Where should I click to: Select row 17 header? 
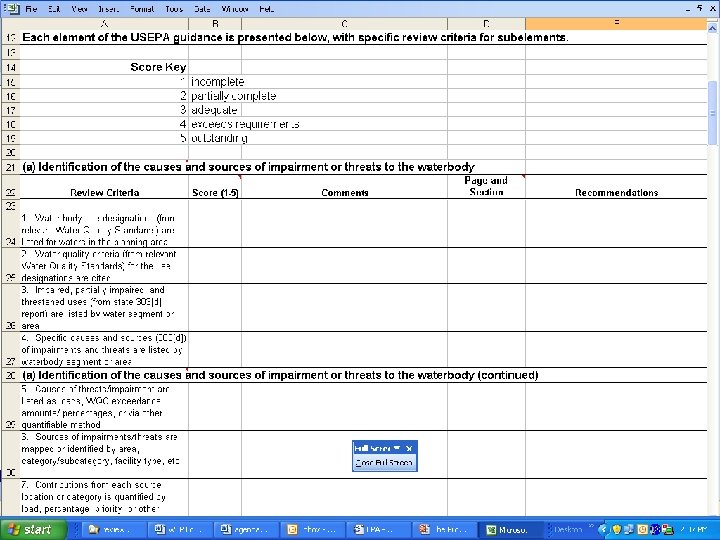[11, 110]
